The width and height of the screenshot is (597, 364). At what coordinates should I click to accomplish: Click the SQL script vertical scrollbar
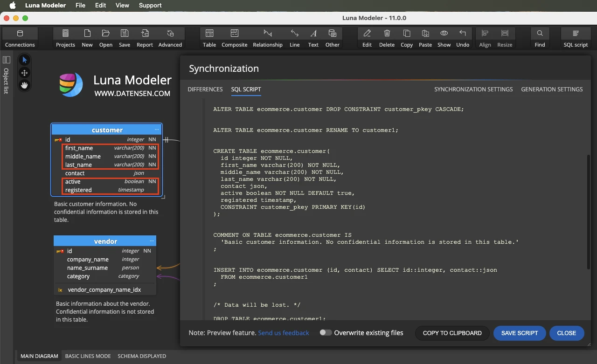click(x=589, y=212)
